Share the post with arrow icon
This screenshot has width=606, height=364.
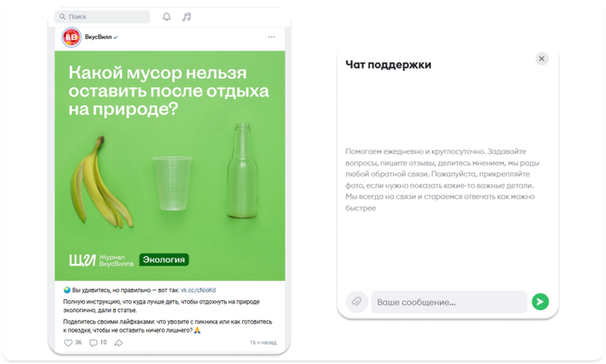(119, 342)
